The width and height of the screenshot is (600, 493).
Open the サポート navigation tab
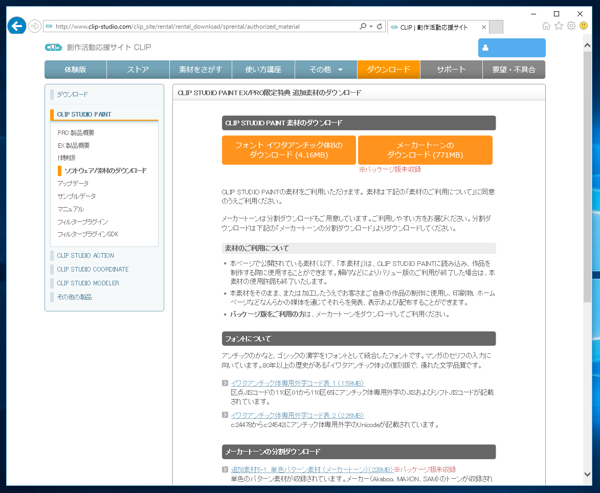pos(451,69)
